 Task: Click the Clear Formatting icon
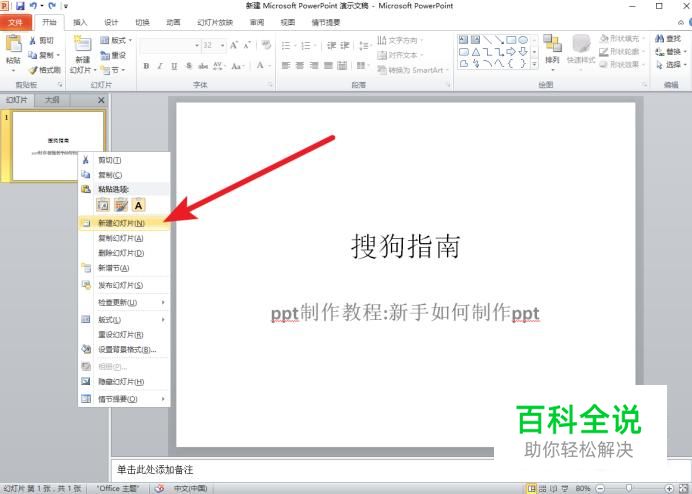click(x=266, y=45)
